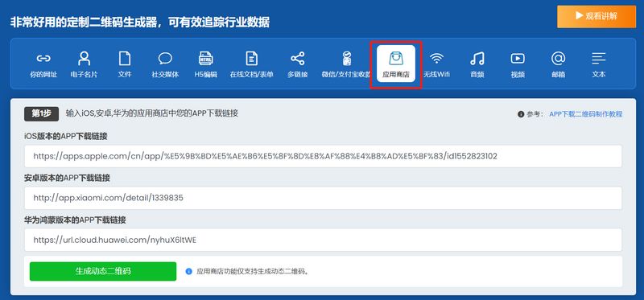The height and width of the screenshot is (300, 644).
Task: Select the 多链接 share icon
Action: [298, 59]
